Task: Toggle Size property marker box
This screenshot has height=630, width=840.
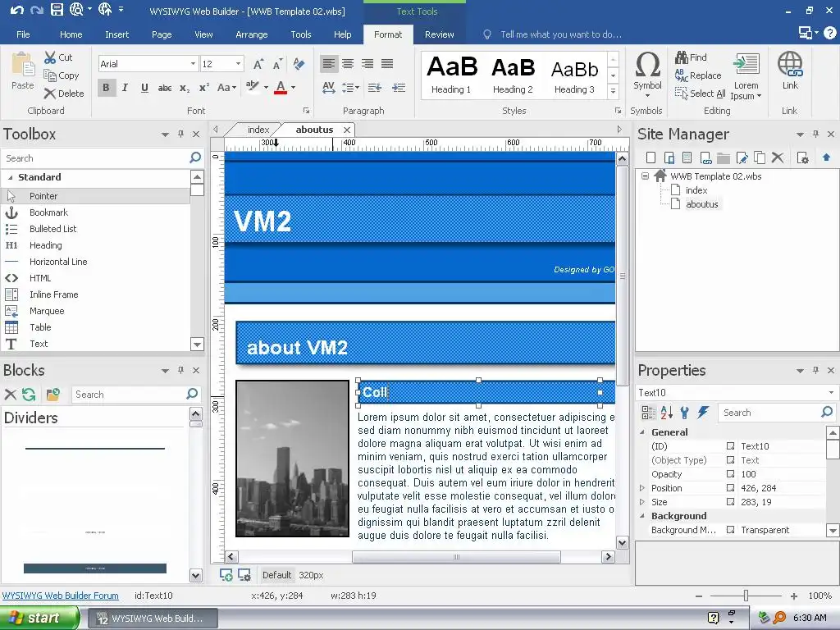Action: [x=730, y=502]
